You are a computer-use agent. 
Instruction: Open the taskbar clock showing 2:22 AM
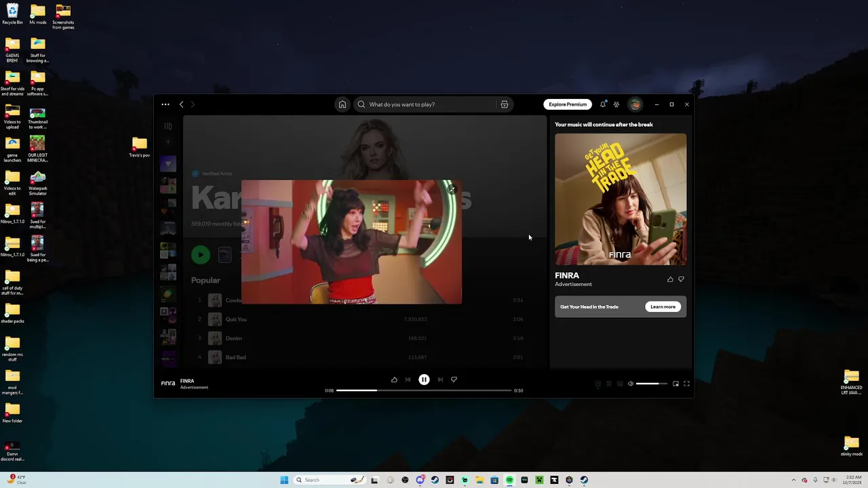852,480
